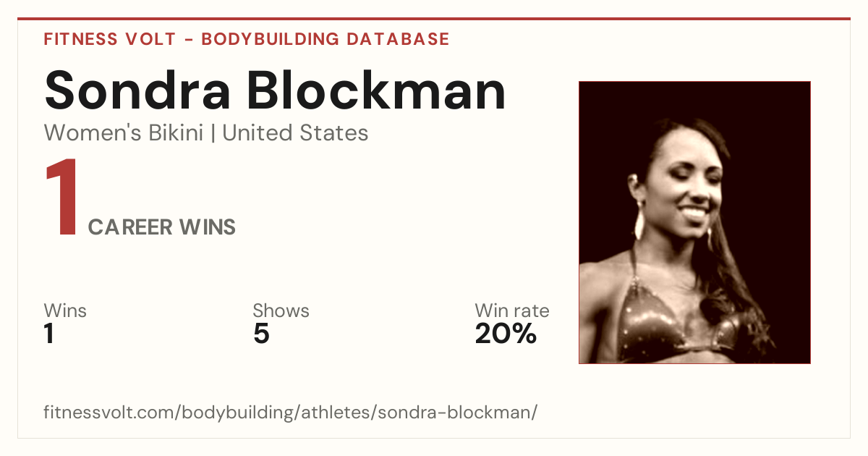Click the Shows stat label
868x456 pixels.
[x=281, y=311]
